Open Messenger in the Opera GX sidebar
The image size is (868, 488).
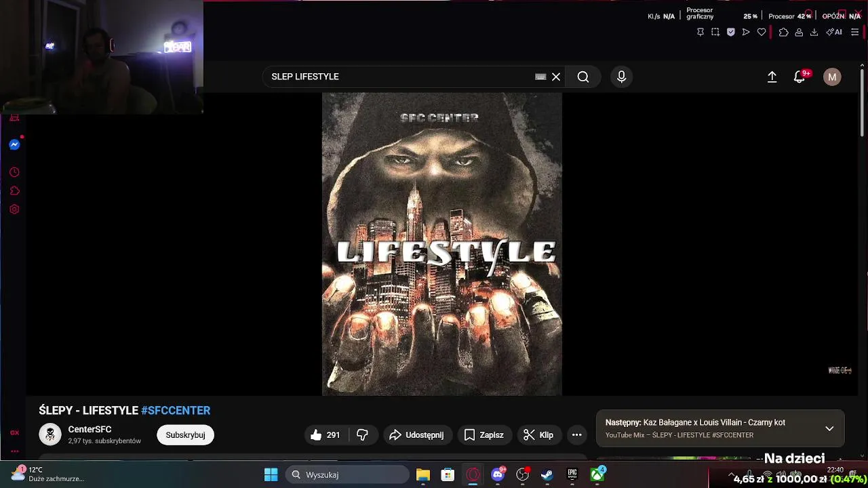click(14, 144)
